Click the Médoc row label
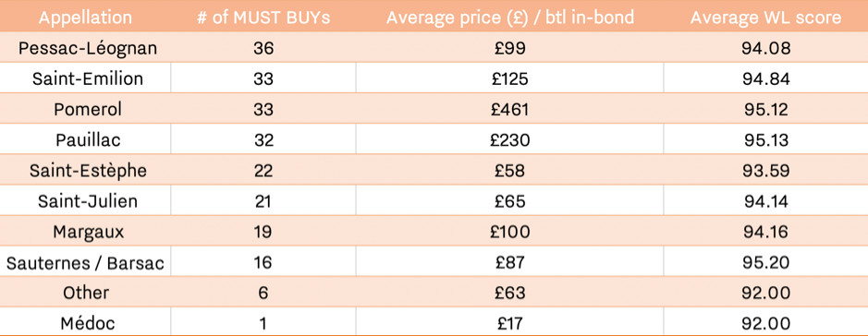This screenshot has width=868, height=336. point(88,323)
